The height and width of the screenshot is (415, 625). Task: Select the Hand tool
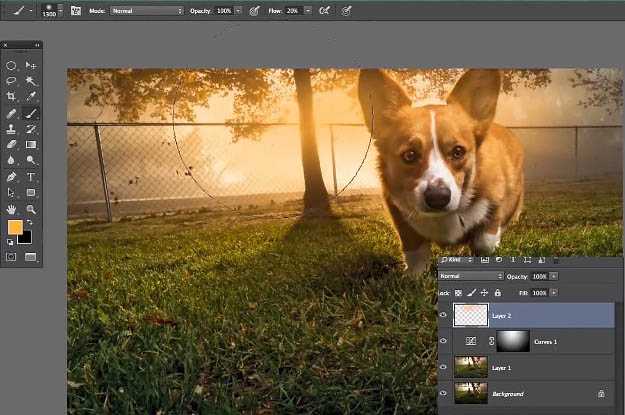click(x=11, y=209)
